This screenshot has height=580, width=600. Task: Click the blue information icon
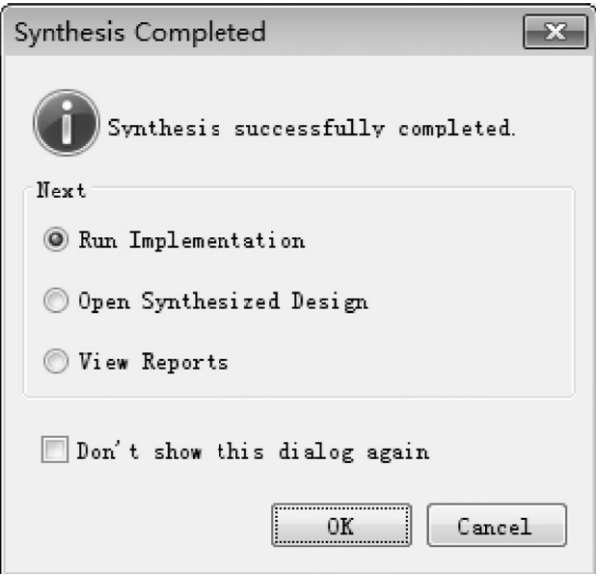(x=66, y=124)
